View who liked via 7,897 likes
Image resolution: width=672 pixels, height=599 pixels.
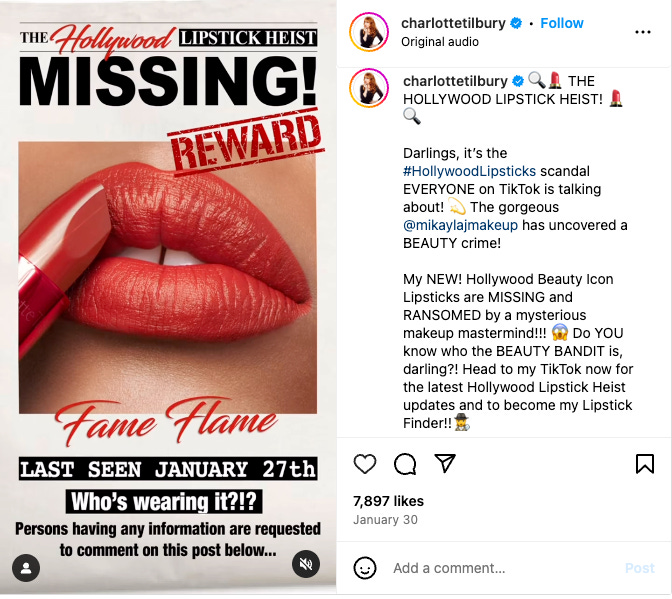388,501
